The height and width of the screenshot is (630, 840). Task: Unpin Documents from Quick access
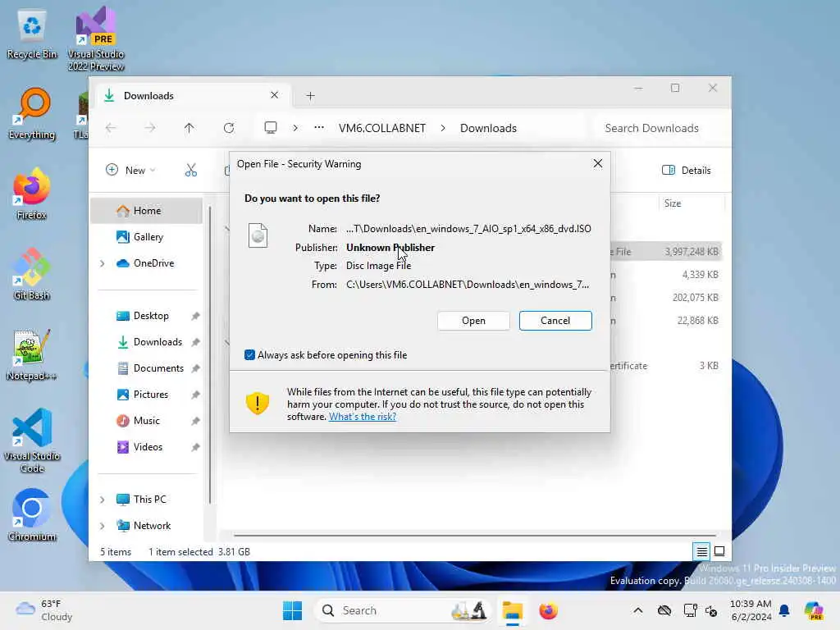coord(195,368)
